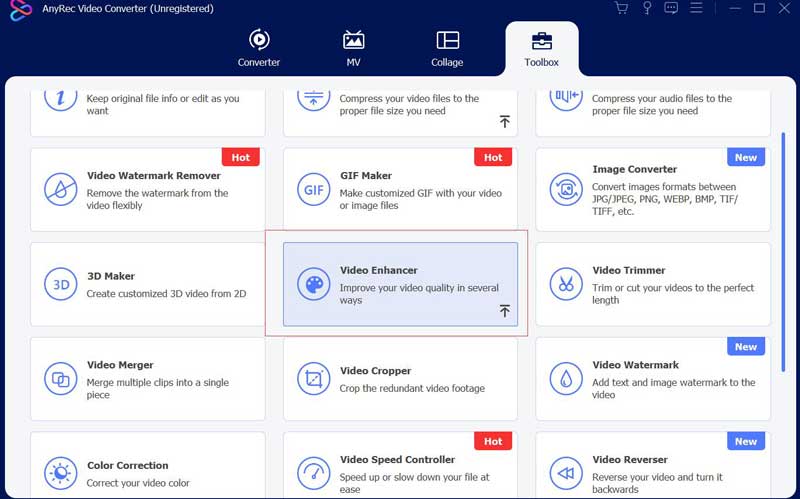Open the Color Correction title

pos(128,465)
